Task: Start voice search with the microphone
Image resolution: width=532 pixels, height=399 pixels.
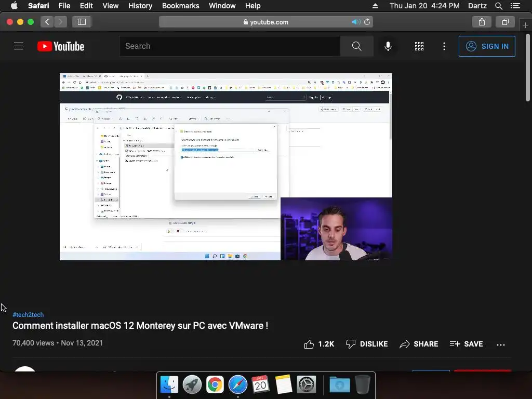Action: tap(388, 46)
